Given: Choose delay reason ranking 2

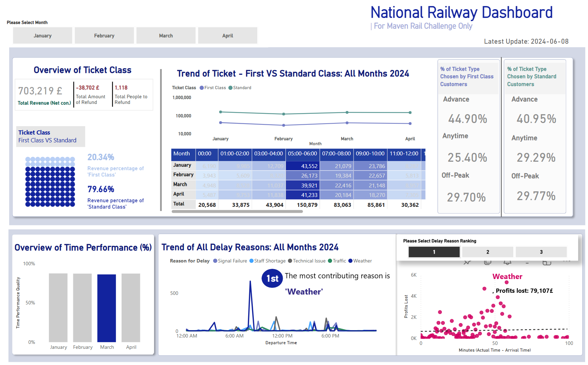Looking at the screenshot, I should tap(488, 252).
